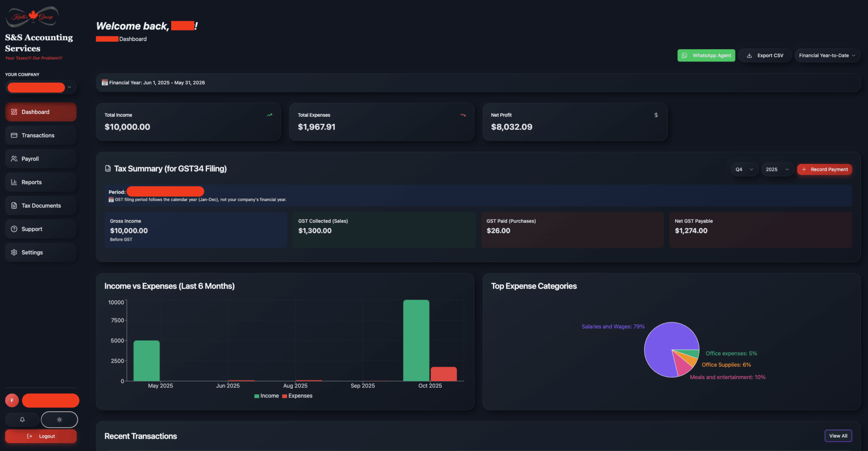Screen dimensions: 868x451
Task: Toggle the light/dark theme sun button
Action: [59, 420]
